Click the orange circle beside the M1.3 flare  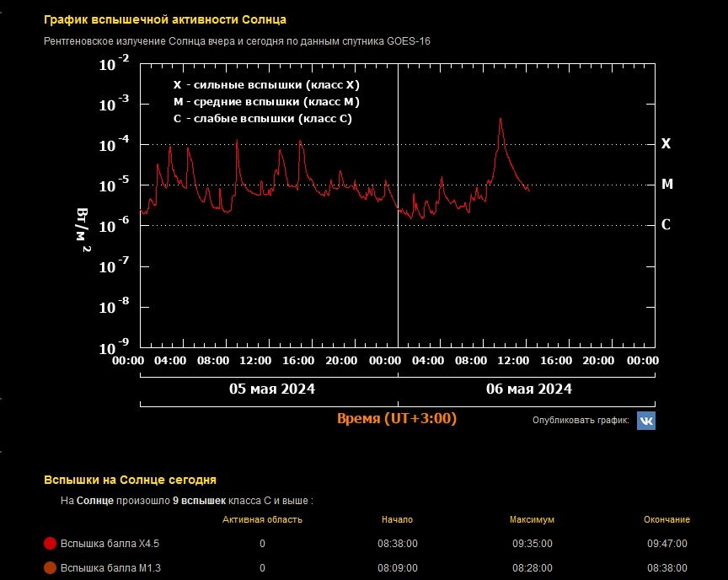[x=50, y=568]
